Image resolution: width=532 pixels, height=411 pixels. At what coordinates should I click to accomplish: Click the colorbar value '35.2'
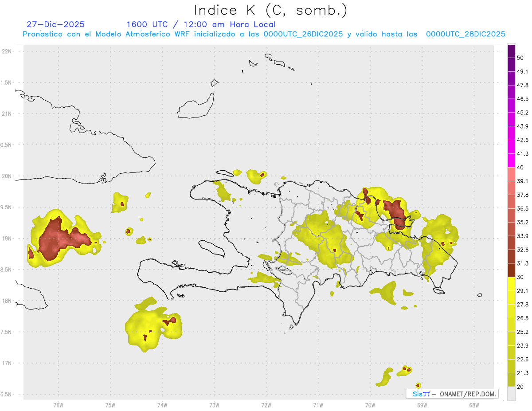point(522,222)
